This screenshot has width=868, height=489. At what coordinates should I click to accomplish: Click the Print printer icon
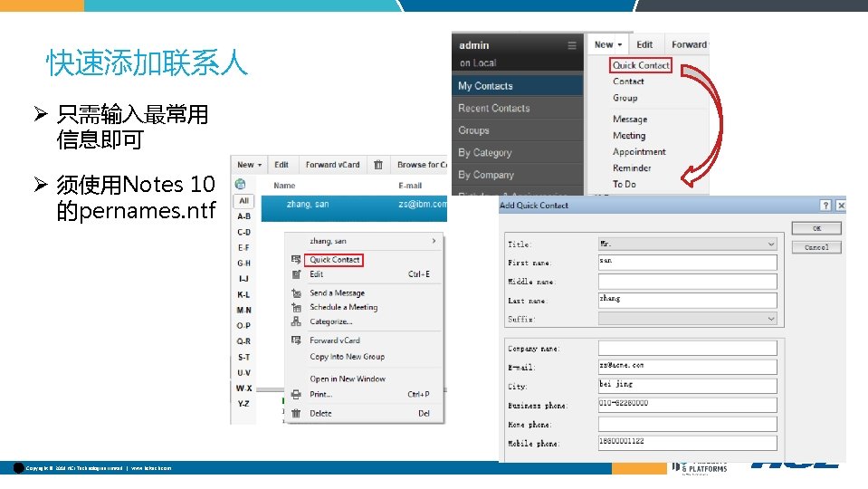(x=296, y=394)
